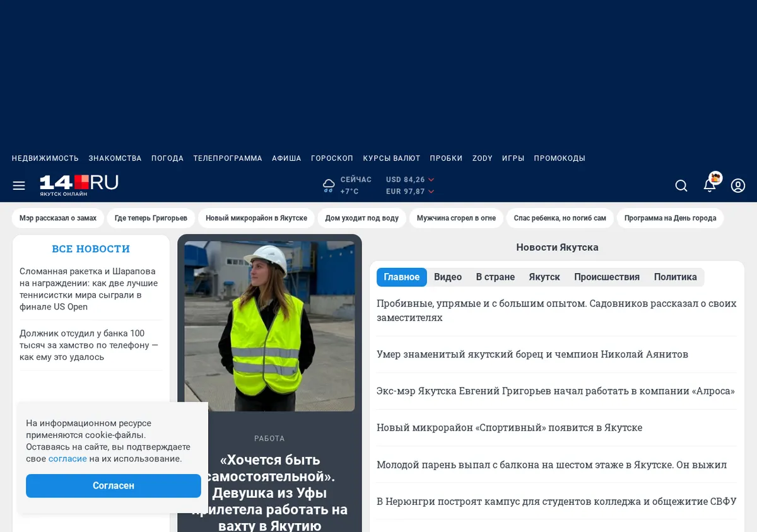Open the search magnifier icon
The image size is (757, 532).
[x=681, y=185]
